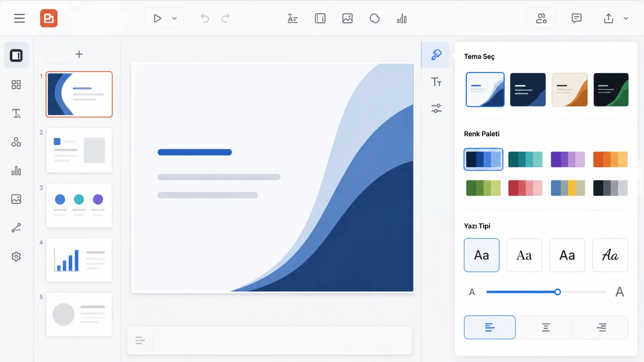Choose the black green theme
This screenshot has width=644, height=362.
click(x=611, y=89)
